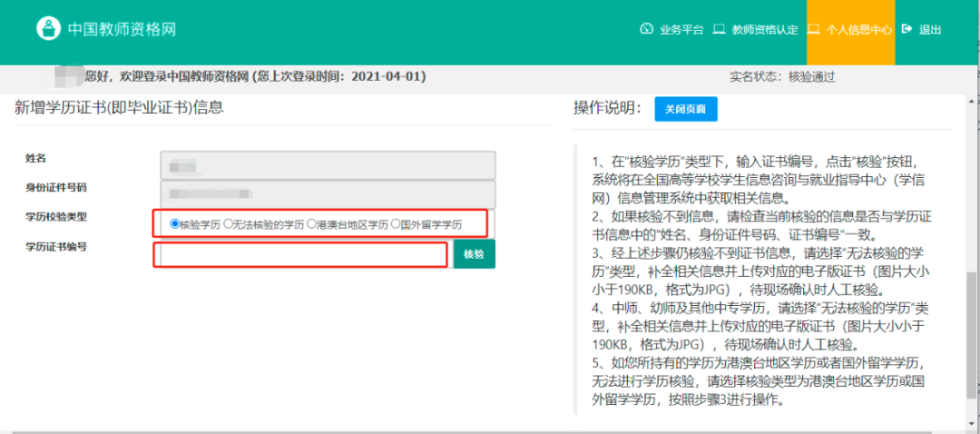Select the 核验学历 radio option
980x434 pixels.
click(174, 224)
